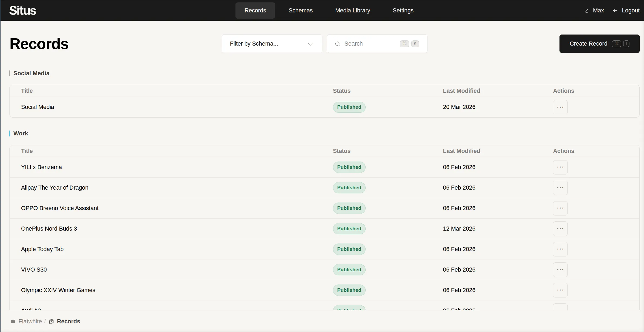Go to the Settings tab
Image resolution: width=644 pixels, height=332 pixels.
pos(403,11)
